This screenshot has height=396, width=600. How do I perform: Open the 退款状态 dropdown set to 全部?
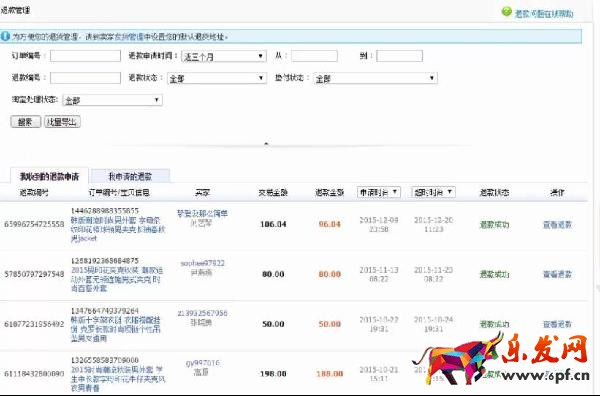click(217, 78)
